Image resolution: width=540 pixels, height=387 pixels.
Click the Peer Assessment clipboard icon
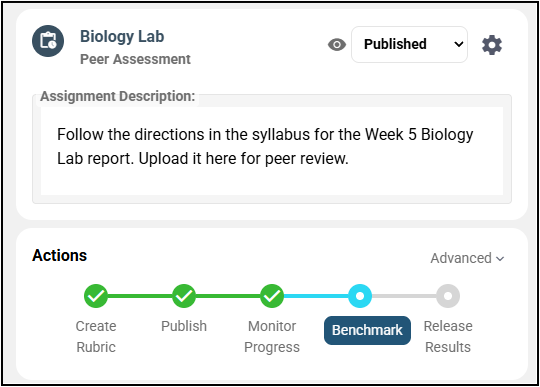tap(48, 41)
